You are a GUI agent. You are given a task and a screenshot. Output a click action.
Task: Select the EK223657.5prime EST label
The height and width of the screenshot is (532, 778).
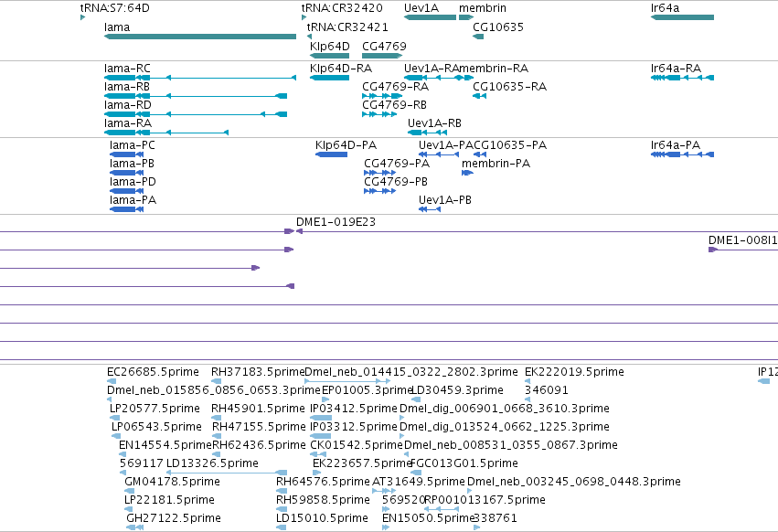tap(362, 463)
